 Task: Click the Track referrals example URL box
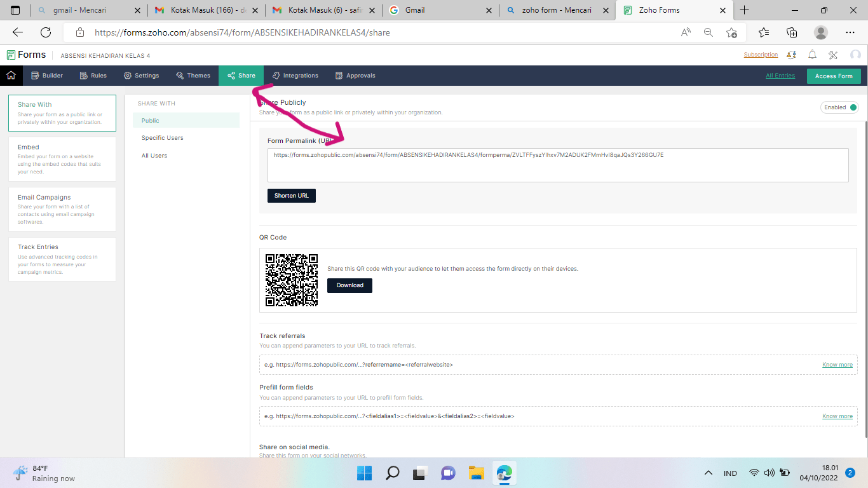coord(558,365)
